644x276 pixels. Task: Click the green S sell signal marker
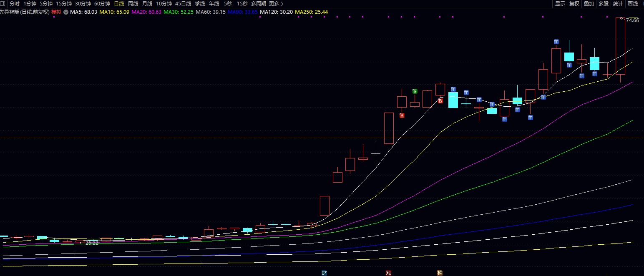click(x=415, y=91)
